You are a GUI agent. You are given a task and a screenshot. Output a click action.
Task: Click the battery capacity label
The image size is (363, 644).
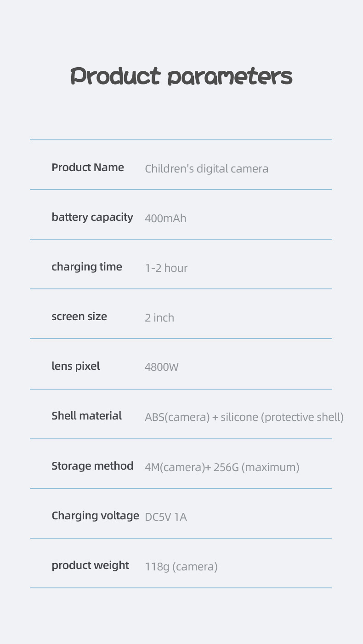[x=92, y=217]
